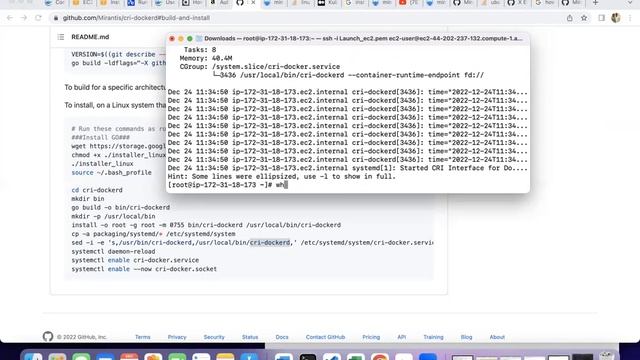Viewport: 640px width, 360px height.
Task: Click 'Tasks: 8' in terminal
Action: (x=200, y=50)
